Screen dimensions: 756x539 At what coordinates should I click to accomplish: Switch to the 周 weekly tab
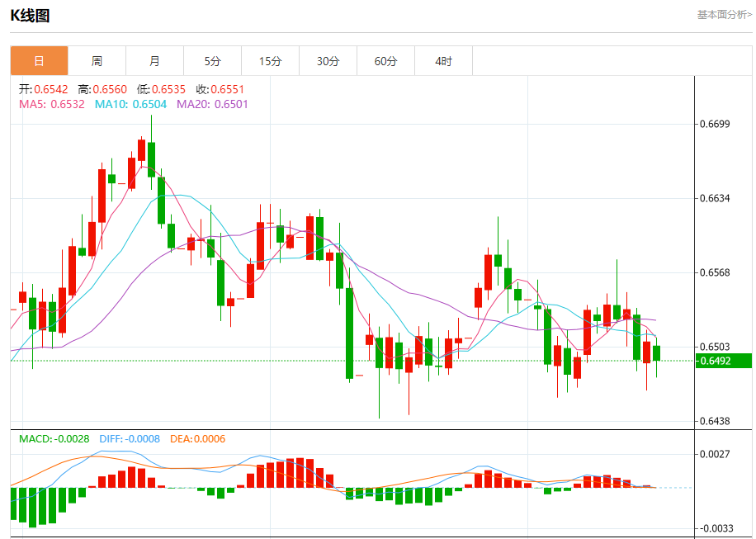click(97, 61)
